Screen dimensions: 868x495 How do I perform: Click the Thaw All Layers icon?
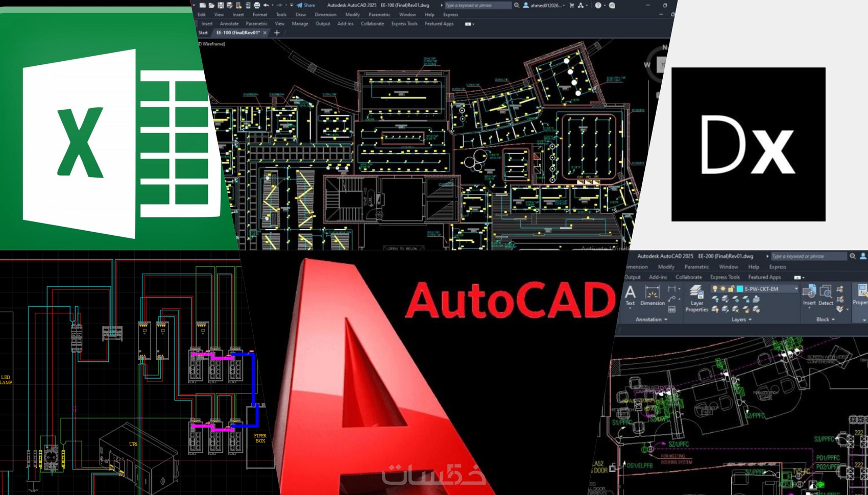736,309
